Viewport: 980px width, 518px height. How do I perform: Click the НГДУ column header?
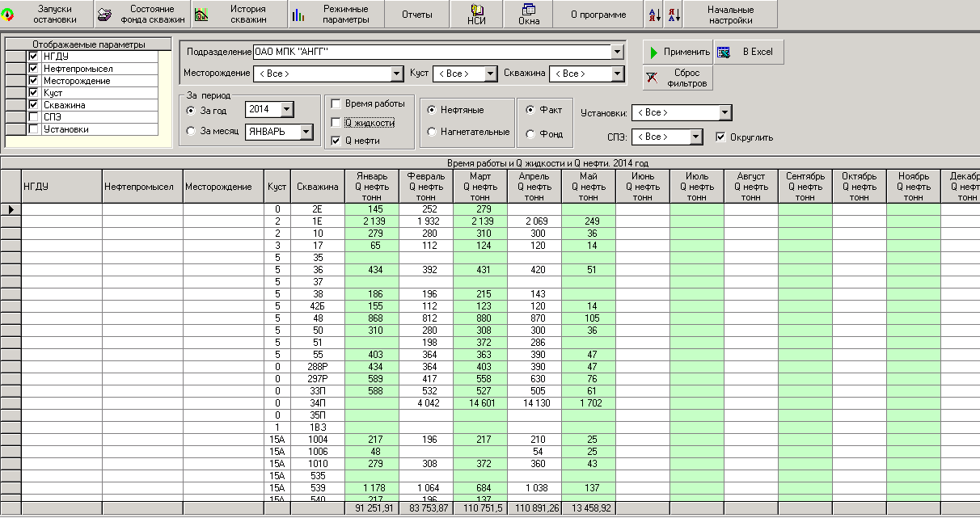61,187
